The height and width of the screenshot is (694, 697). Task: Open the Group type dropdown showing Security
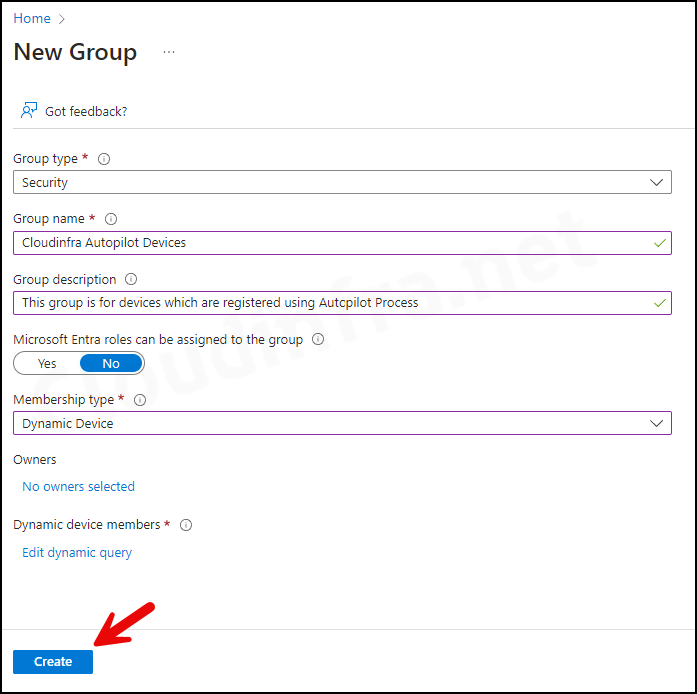[x=342, y=182]
